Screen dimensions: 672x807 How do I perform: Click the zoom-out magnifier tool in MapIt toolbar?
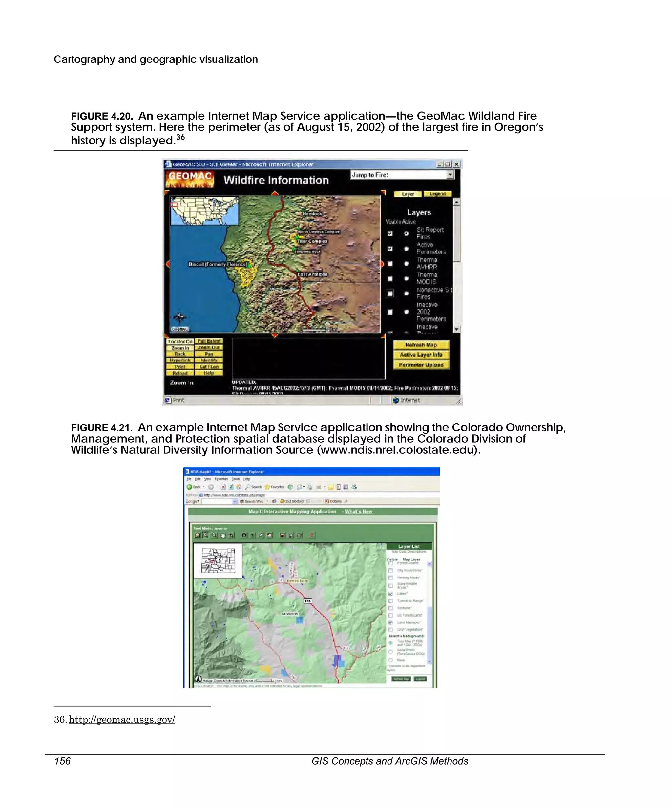[x=214, y=535]
